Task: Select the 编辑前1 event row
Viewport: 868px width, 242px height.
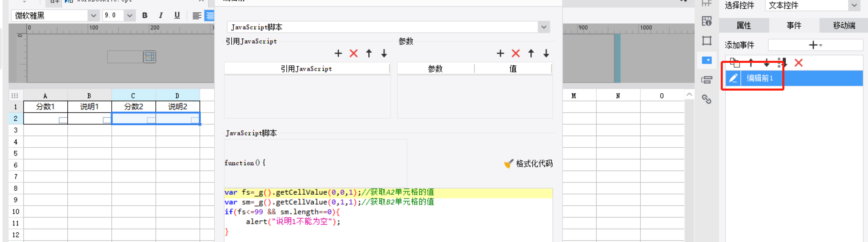Action: click(x=794, y=78)
